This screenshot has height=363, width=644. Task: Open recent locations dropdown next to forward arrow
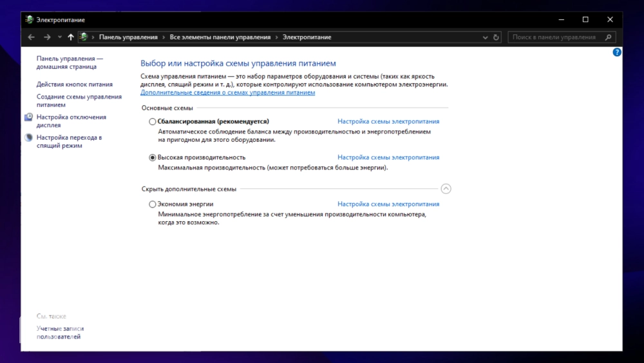click(x=60, y=37)
